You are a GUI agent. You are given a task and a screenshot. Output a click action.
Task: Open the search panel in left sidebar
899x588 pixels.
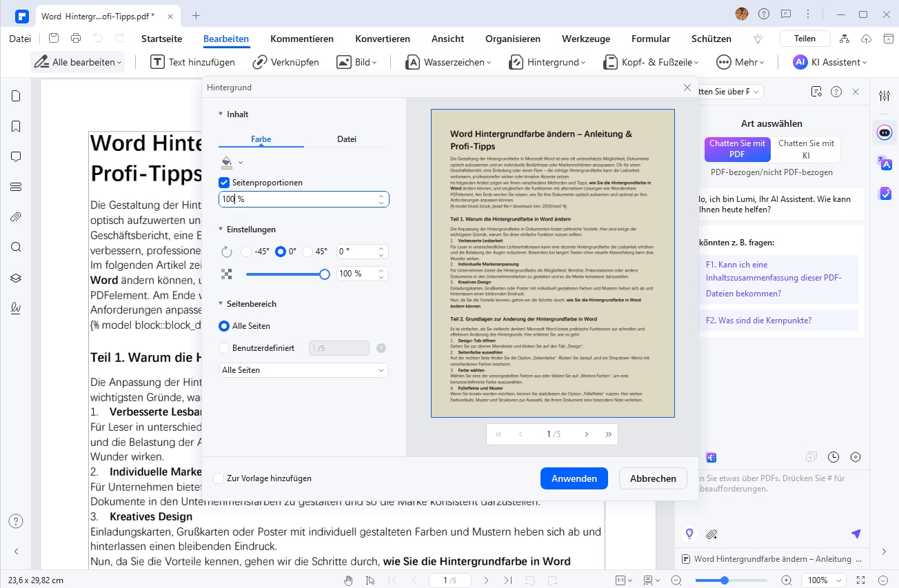pyautogui.click(x=16, y=247)
